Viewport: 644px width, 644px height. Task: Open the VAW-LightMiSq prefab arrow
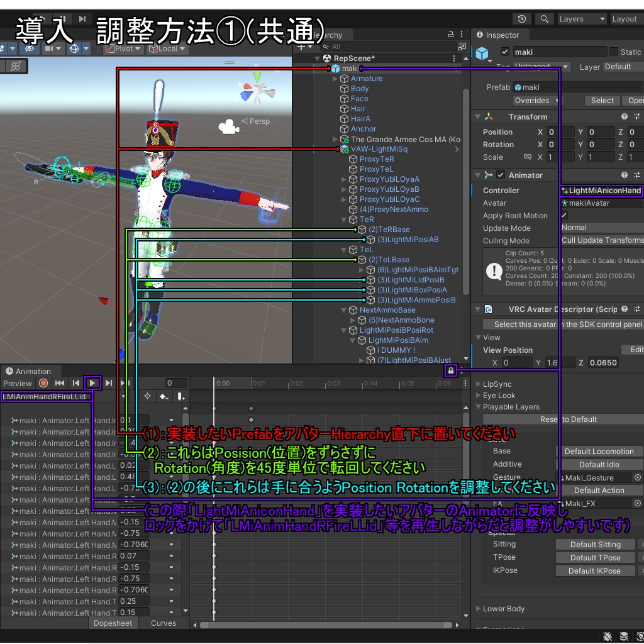pos(457,150)
